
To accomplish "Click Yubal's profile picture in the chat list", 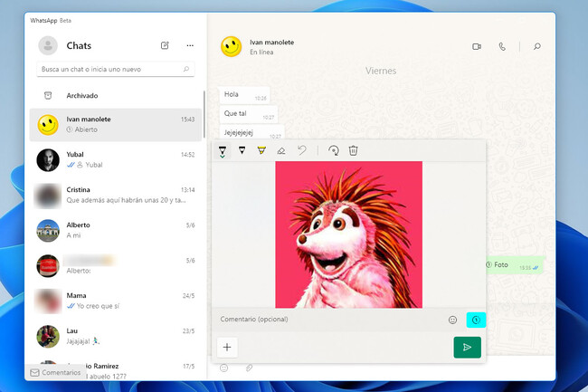I will [48, 160].
